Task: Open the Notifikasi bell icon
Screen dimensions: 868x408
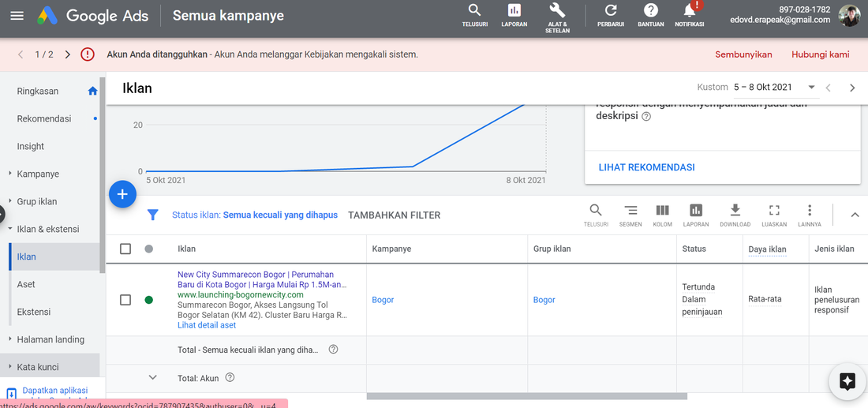Action: (690, 11)
